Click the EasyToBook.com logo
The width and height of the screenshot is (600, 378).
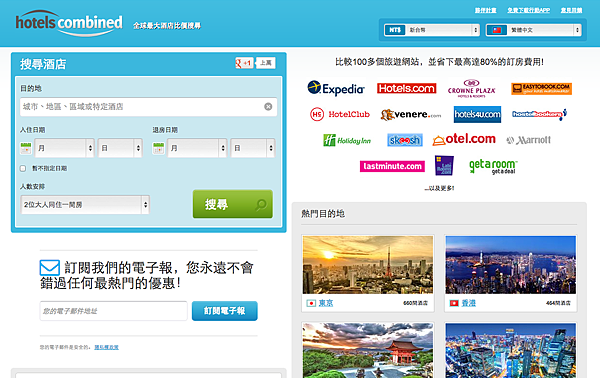click(541, 88)
